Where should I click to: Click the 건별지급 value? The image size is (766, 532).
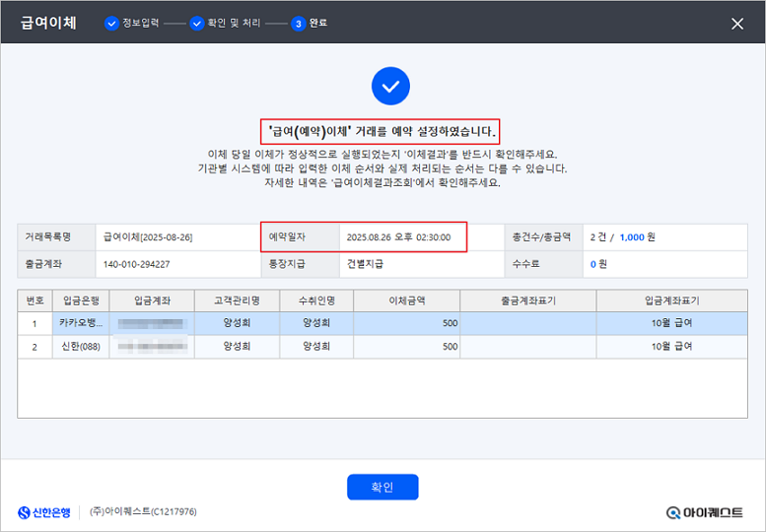[365, 264]
